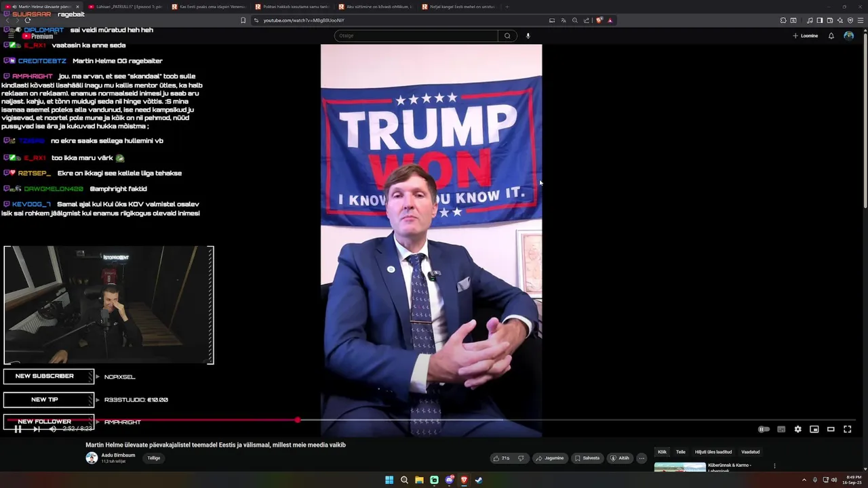Reload the page in browser

[x=27, y=20]
